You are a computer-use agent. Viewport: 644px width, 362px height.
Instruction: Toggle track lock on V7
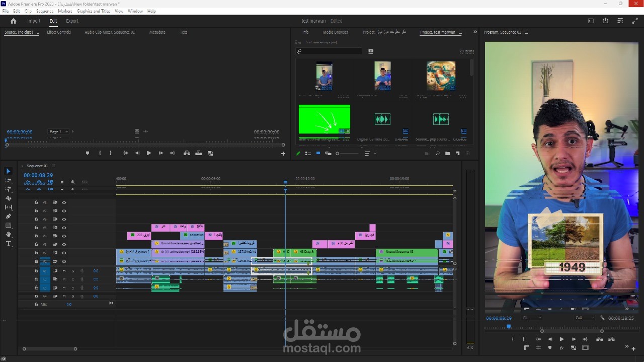36,211
